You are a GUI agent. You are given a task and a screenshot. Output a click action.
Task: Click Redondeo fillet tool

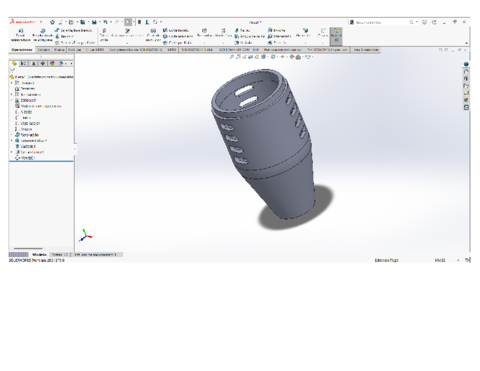pyautogui.click(x=204, y=33)
